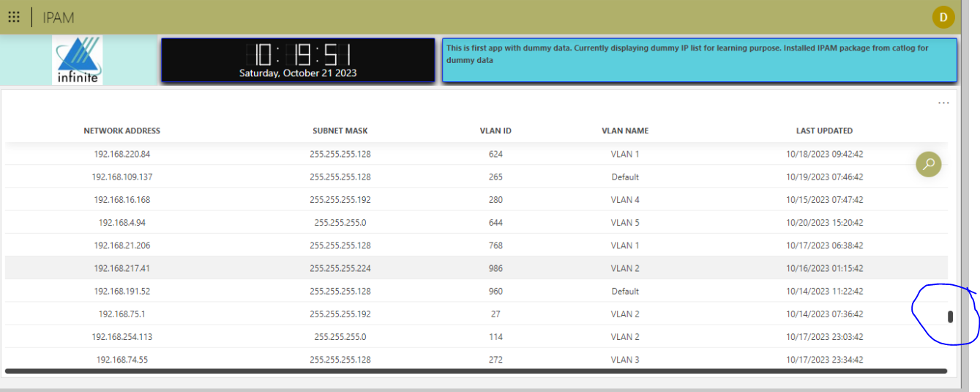Click VLAN 5 name cell
The height and width of the screenshot is (392, 980).
(625, 223)
